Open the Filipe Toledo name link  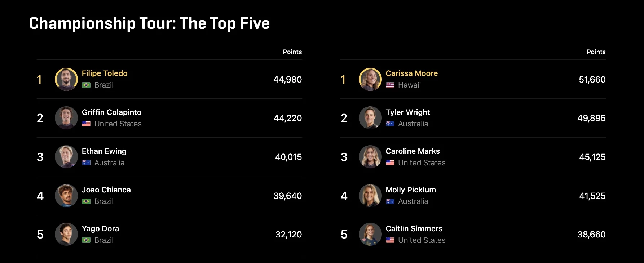click(x=105, y=73)
